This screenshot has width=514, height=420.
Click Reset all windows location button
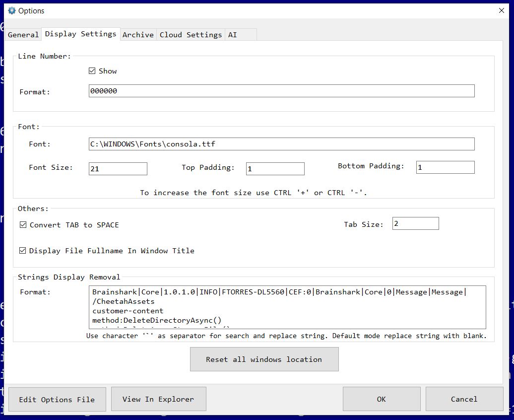click(x=264, y=359)
